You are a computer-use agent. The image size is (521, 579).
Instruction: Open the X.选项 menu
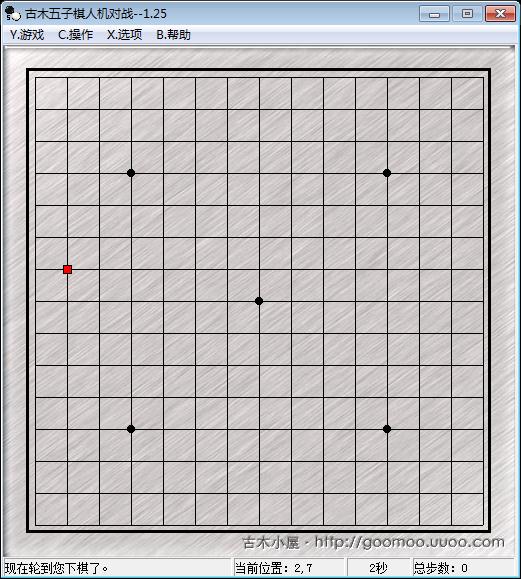click(x=124, y=35)
